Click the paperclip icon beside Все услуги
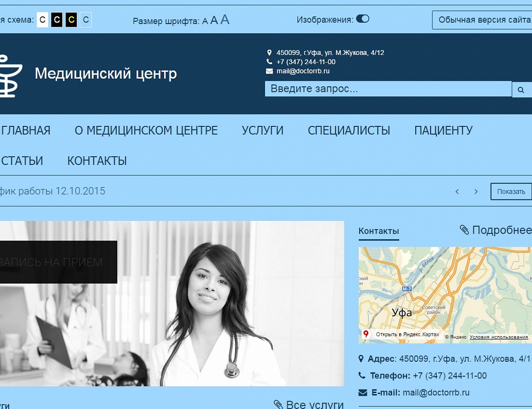Viewport: 532px width, 409px height. (x=278, y=404)
